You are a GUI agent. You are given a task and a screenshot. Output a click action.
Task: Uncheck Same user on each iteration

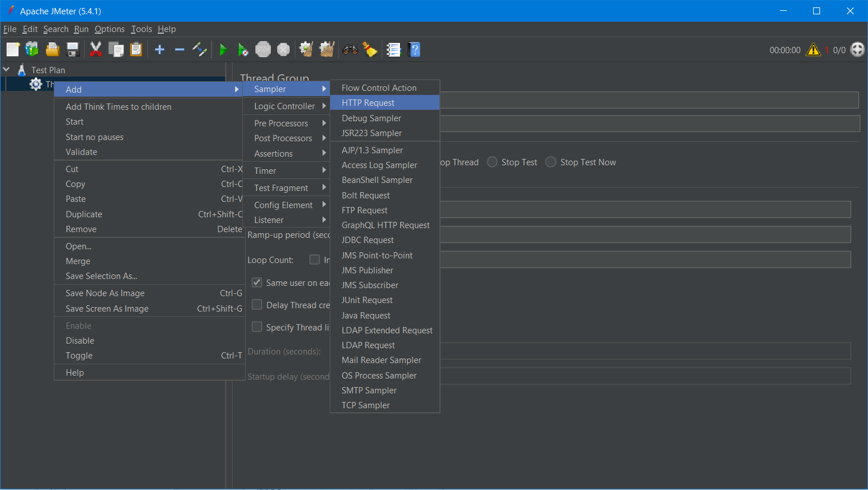257,282
